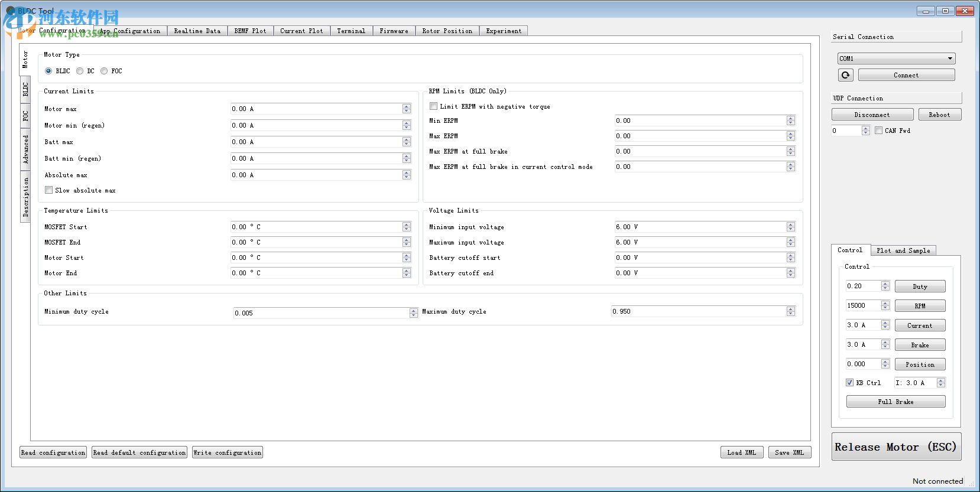Switch to the Plot and Sample tab
Screen dimensions: 980x492
tap(903, 250)
